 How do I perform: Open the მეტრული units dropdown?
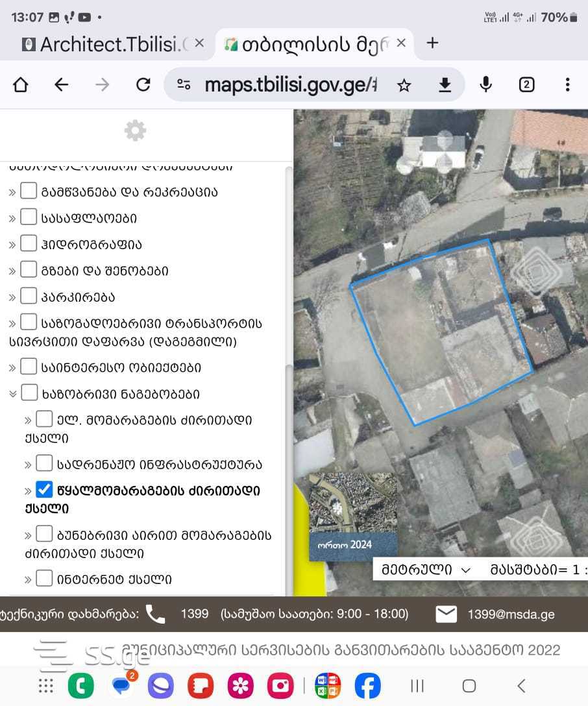tap(426, 570)
